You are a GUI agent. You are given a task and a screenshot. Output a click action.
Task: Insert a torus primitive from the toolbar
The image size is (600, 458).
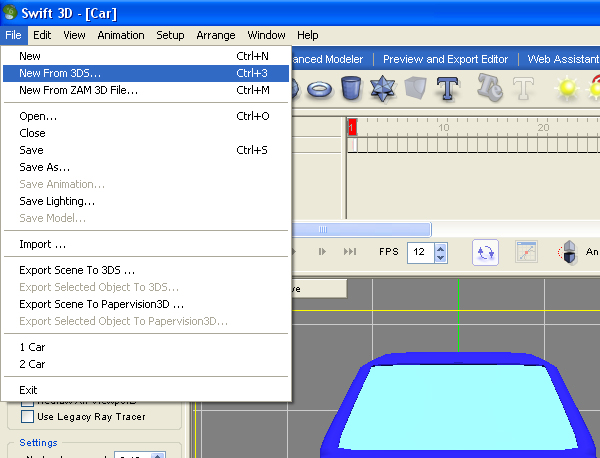pyautogui.click(x=320, y=89)
